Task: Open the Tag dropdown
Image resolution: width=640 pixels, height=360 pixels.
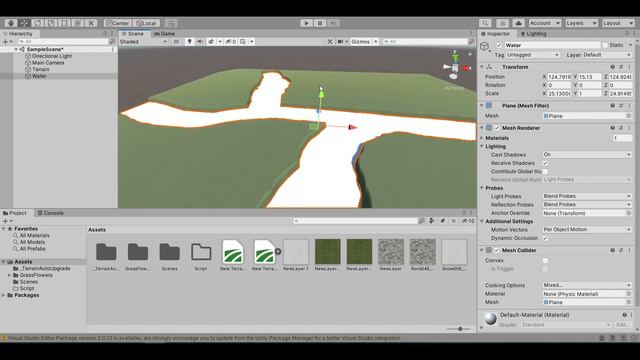Action: click(533, 55)
